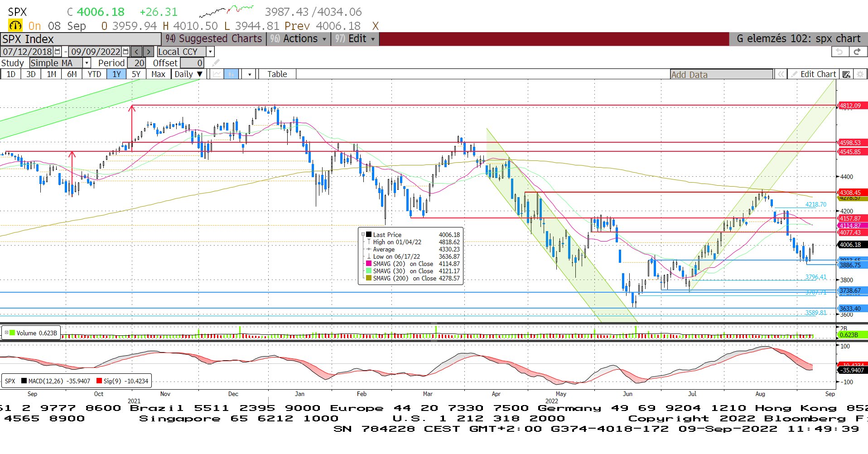This screenshot has height=454, width=868.
Task: Click the start date field 07/12/2018
Action: (28, 52)
